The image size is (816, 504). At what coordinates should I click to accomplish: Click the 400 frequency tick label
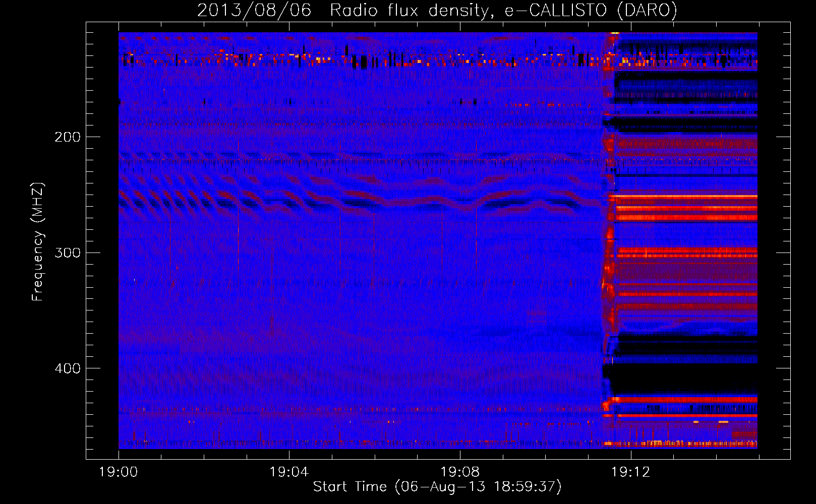tap(68, 368)
